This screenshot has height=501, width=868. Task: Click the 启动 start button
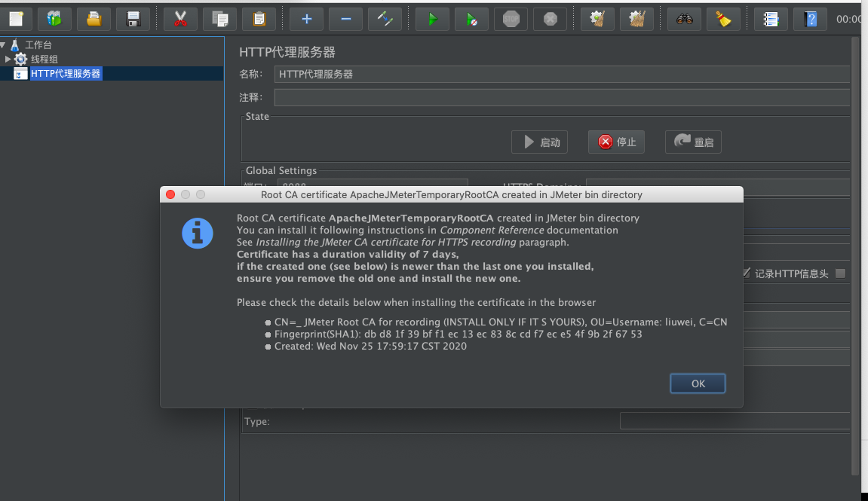(540, 142)
